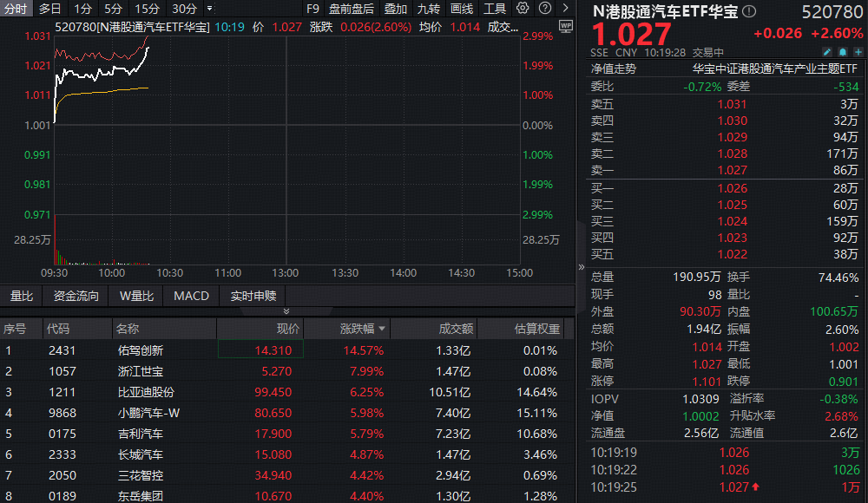Click 资金流向 tab below chart
Viewport: 868px width, 503px height.
coord(76,296)
